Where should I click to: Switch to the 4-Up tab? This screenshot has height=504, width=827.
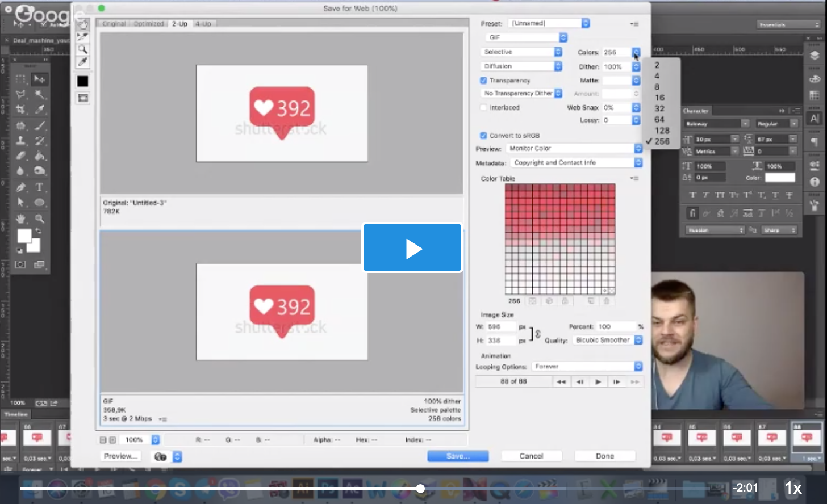pyautogui.click(x=203, y=24)
